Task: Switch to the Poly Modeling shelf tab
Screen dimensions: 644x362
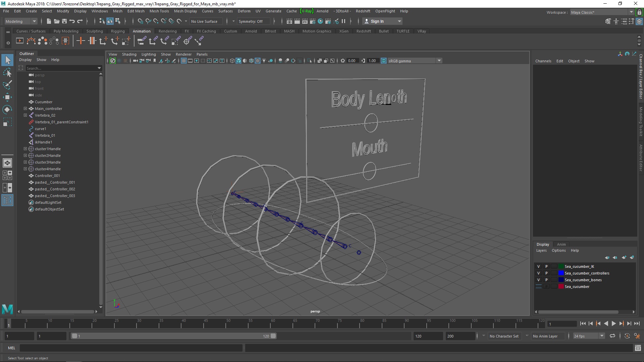Action: click(66, 31)
